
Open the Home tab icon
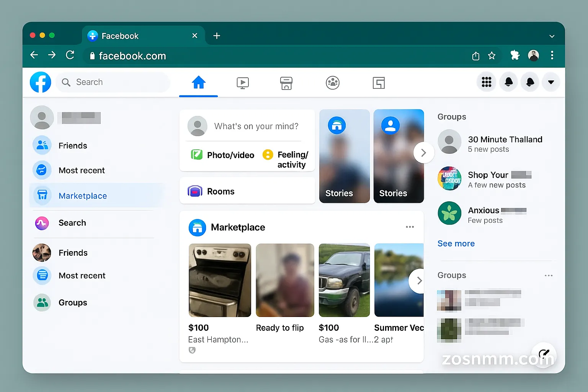(x=199, y=82)
